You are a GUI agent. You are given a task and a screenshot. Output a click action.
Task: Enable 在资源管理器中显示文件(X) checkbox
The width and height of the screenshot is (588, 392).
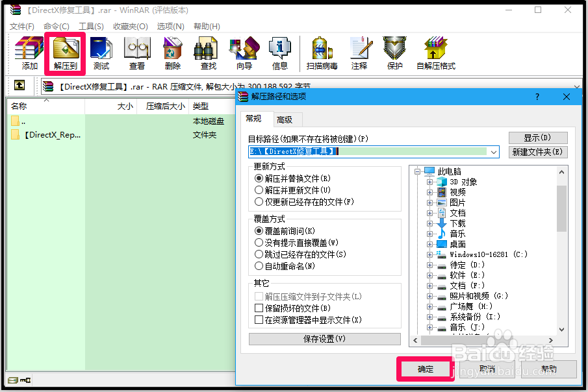[x=259, y=320]
